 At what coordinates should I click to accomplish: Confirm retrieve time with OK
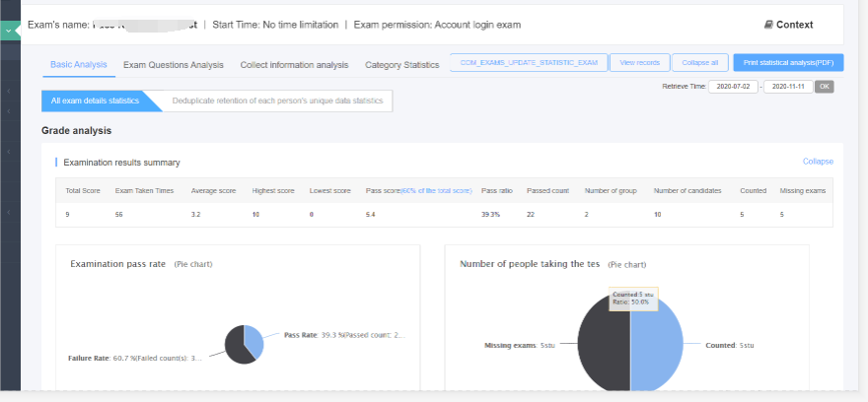tap(825, 87)
